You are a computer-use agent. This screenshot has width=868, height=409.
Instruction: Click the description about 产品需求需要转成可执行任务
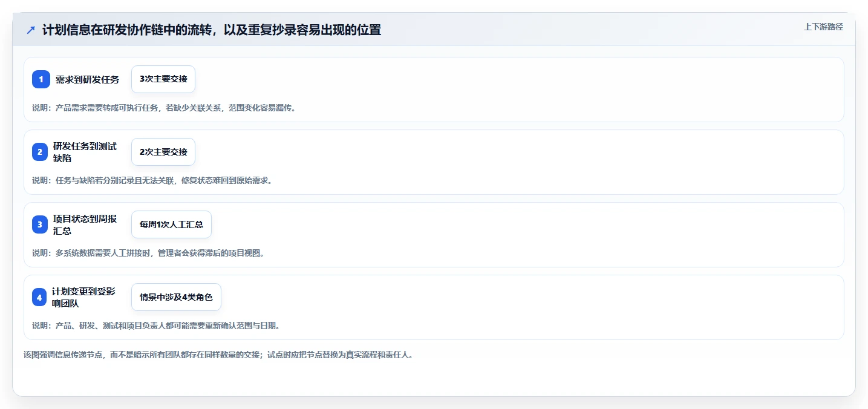[x=164, y=108]
